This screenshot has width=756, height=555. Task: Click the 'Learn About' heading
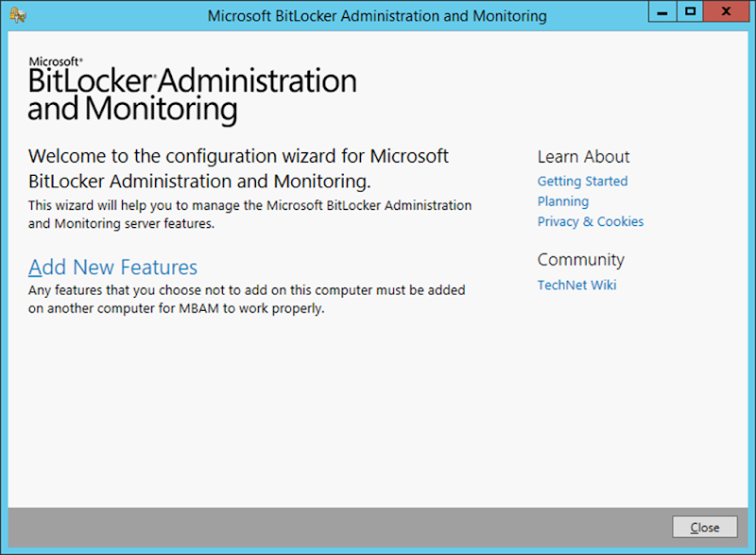tap(583, 157)
